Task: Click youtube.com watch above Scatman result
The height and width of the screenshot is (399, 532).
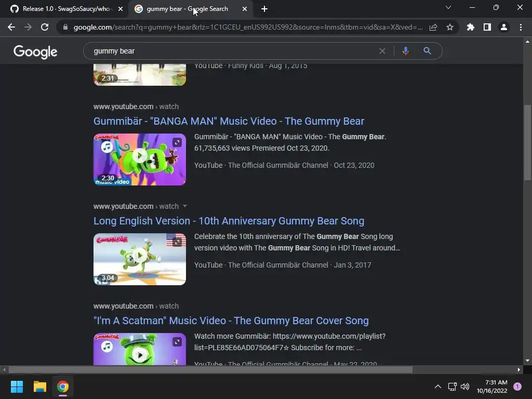Action: click(x=136, y=306)
